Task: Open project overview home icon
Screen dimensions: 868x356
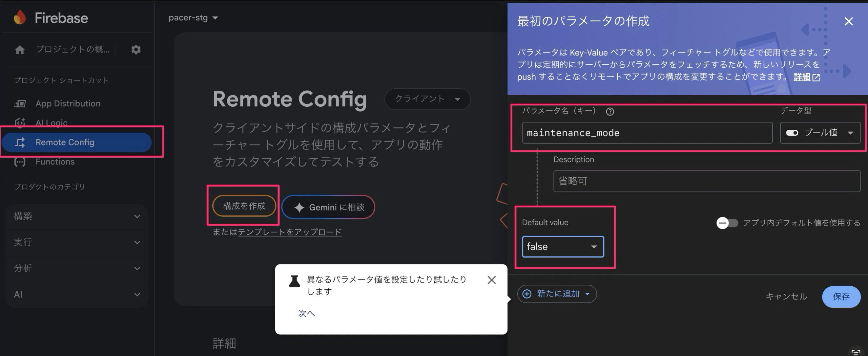Action: point(20,50)
